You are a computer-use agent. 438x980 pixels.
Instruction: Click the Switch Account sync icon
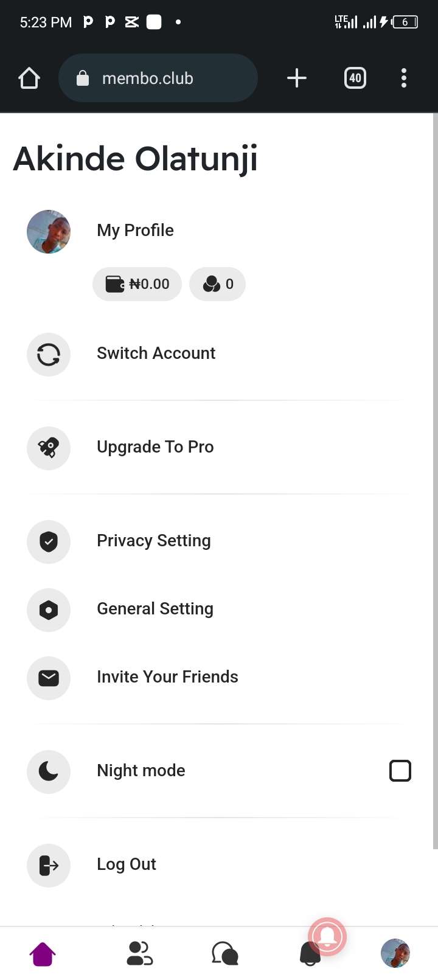coord(49,355)
